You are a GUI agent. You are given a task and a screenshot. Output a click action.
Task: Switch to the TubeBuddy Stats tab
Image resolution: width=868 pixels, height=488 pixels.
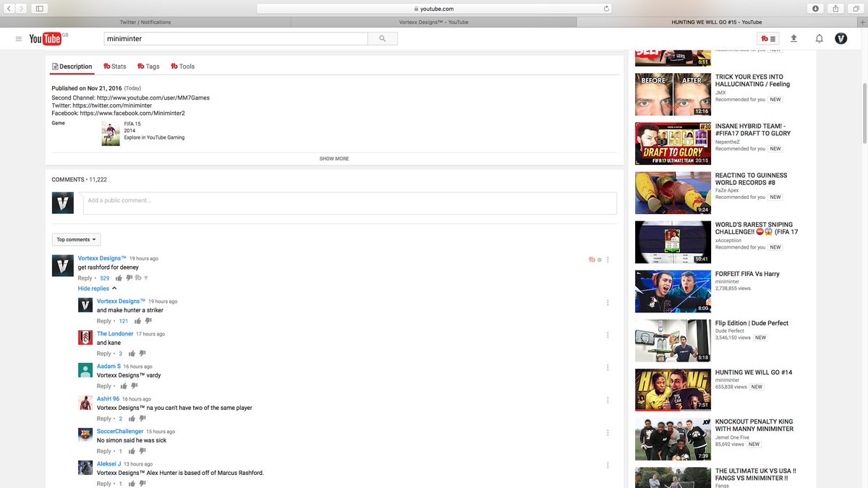[x=115, y=67]
